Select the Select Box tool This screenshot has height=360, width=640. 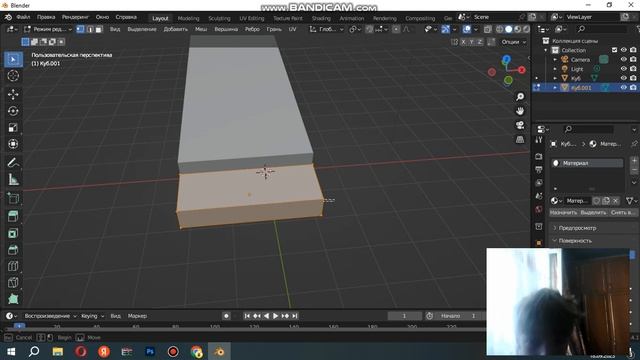click(x=13, y=60)
